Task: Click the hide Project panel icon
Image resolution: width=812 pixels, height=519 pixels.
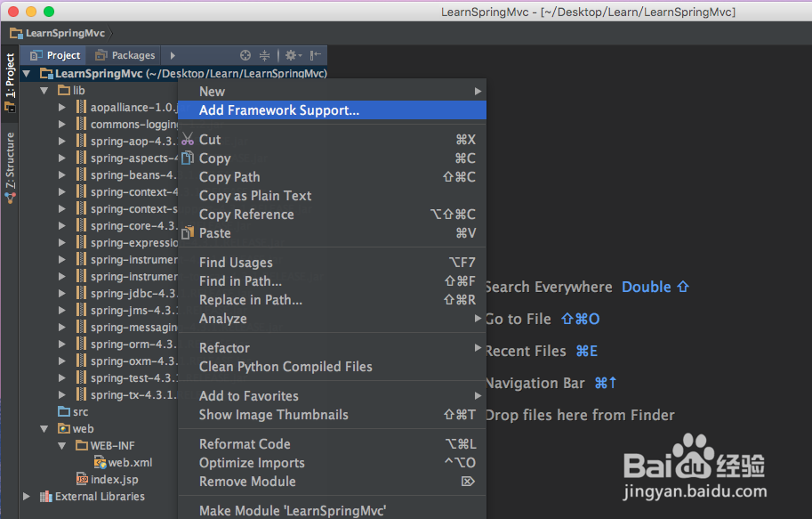Action: 316,55
